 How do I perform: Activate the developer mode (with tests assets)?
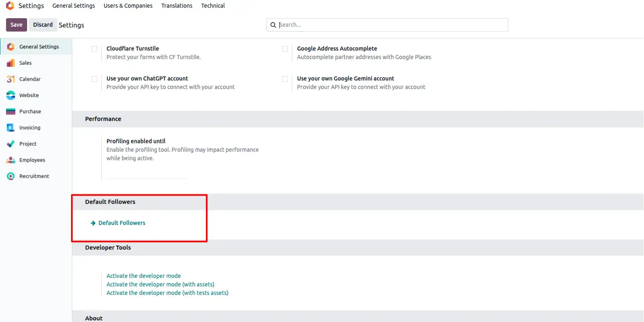tap(168, 293)
